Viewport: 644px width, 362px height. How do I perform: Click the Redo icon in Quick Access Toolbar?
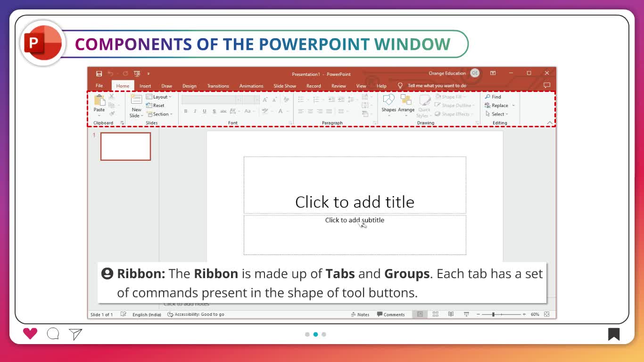pos(125,74)
